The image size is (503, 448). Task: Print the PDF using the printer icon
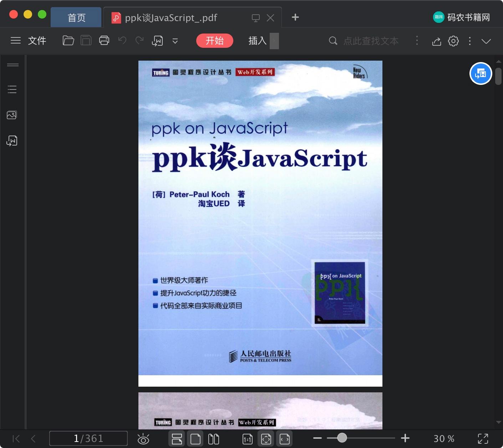[x=104, y=41]
